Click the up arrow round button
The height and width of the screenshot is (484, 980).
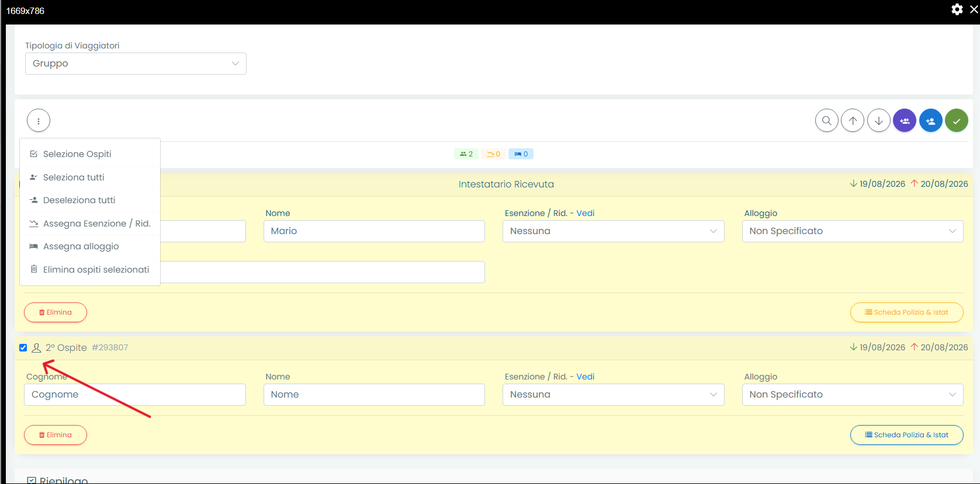(x=853, y=121)
